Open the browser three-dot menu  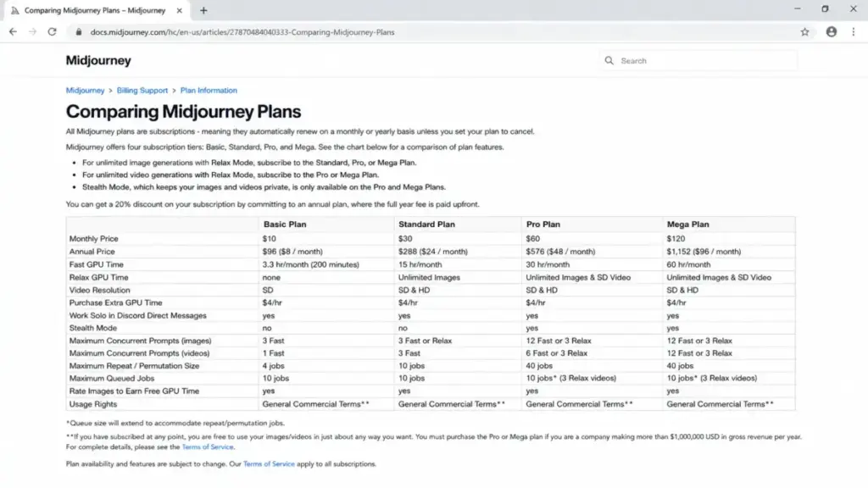pyautogui.click(x=853, y=32)
